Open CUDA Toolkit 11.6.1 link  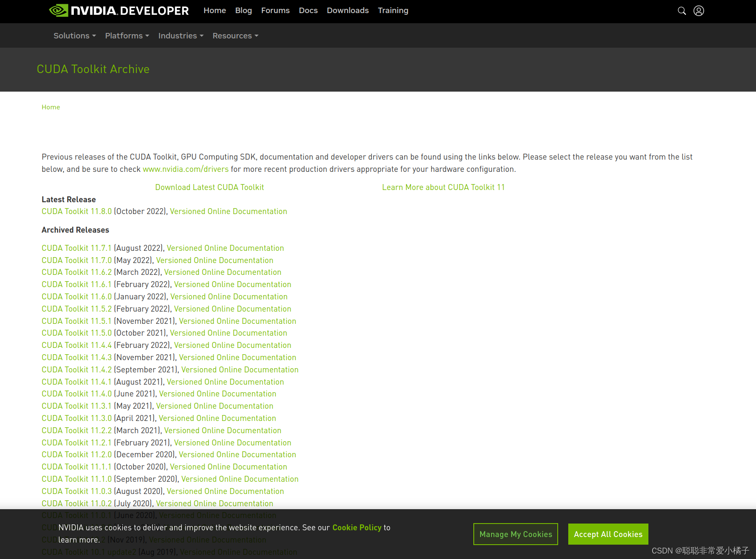point(77,284)
